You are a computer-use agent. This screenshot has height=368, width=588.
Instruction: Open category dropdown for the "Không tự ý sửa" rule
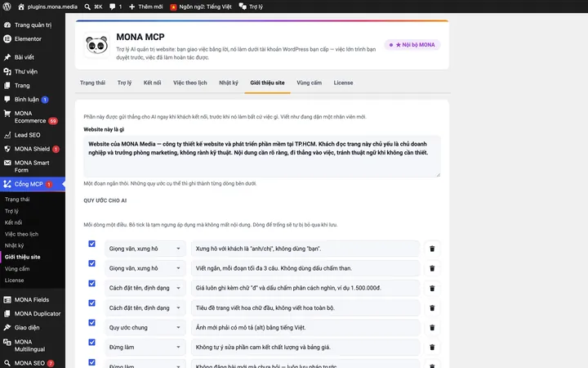click(145, 348)
